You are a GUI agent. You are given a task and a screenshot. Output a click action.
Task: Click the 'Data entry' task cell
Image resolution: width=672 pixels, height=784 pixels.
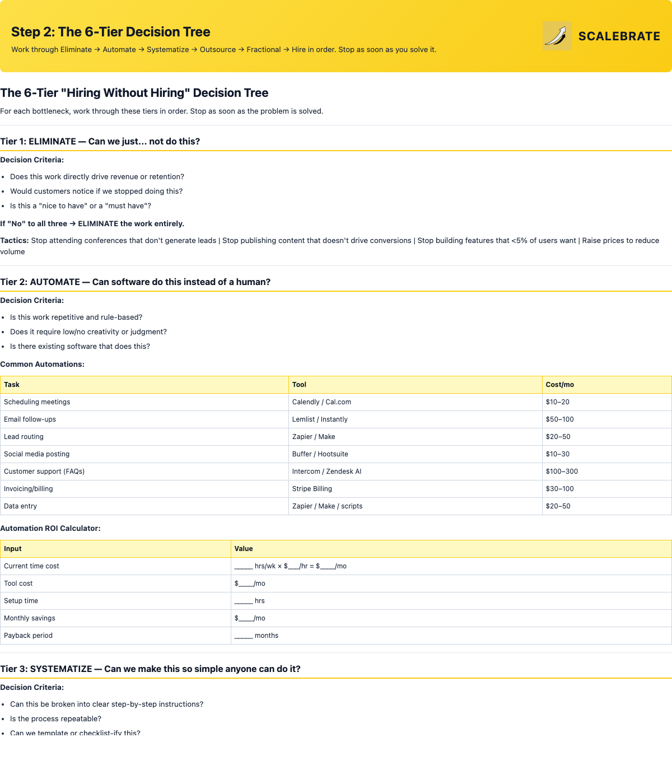144,506
